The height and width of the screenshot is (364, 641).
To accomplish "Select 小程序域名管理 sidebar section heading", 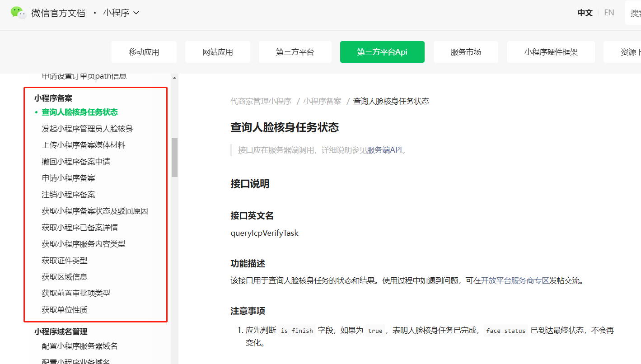I will tap(61, 331).
